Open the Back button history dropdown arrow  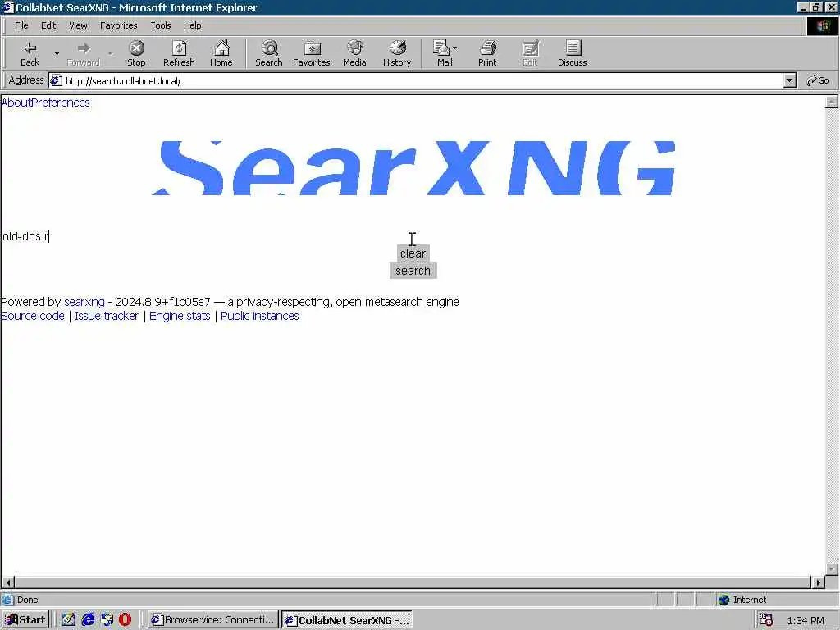pyautogui.click(x=57, y=53)
